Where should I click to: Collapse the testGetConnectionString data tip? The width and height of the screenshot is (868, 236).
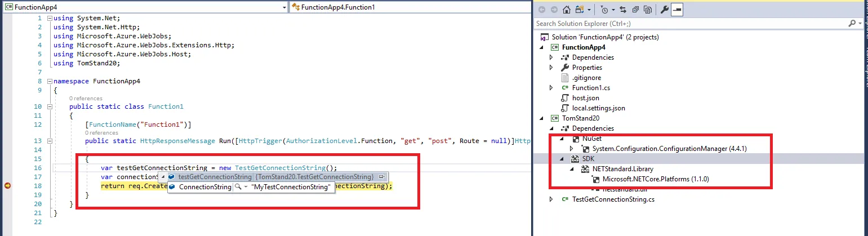click(x=163, y=177)
